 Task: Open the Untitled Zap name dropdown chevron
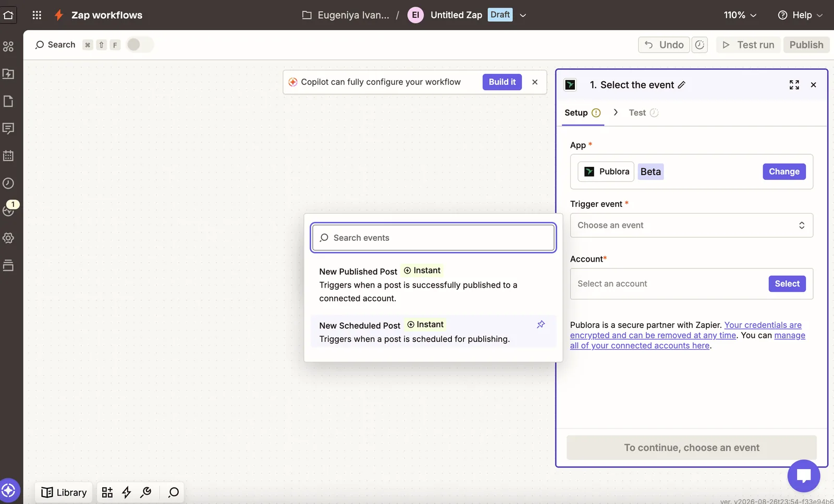pyautogui.click(x=523, y=15)
